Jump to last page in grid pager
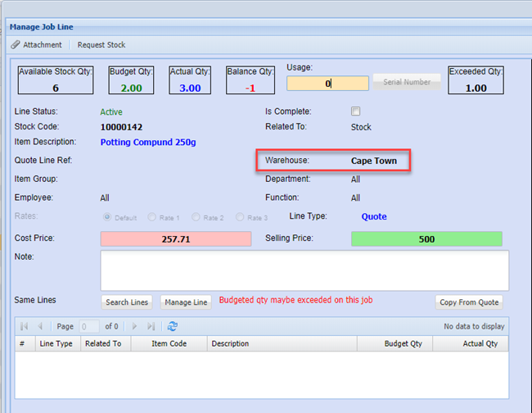 tap(151, 326)
